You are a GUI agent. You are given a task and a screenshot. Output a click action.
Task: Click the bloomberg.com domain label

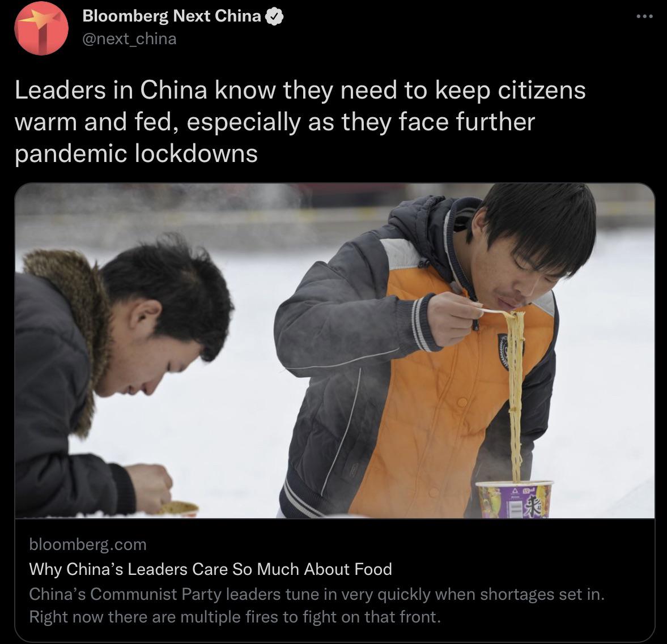click(x=88, y=544)
